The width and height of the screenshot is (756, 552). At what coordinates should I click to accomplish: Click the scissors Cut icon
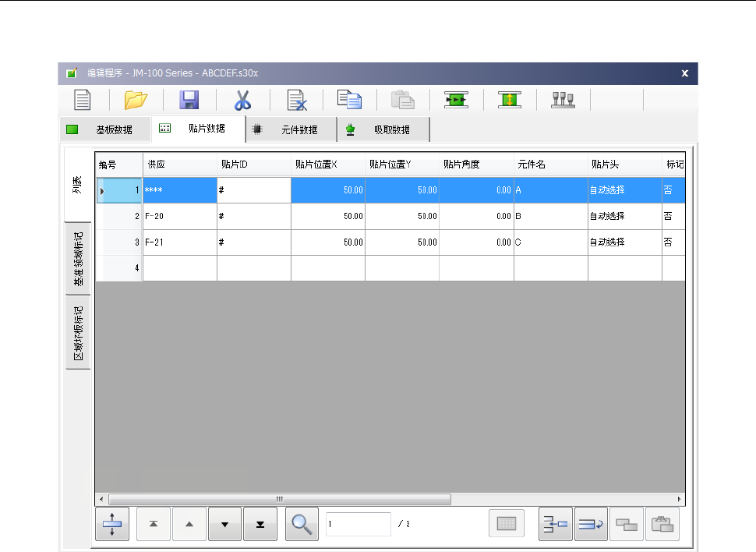tap(242, 100)
